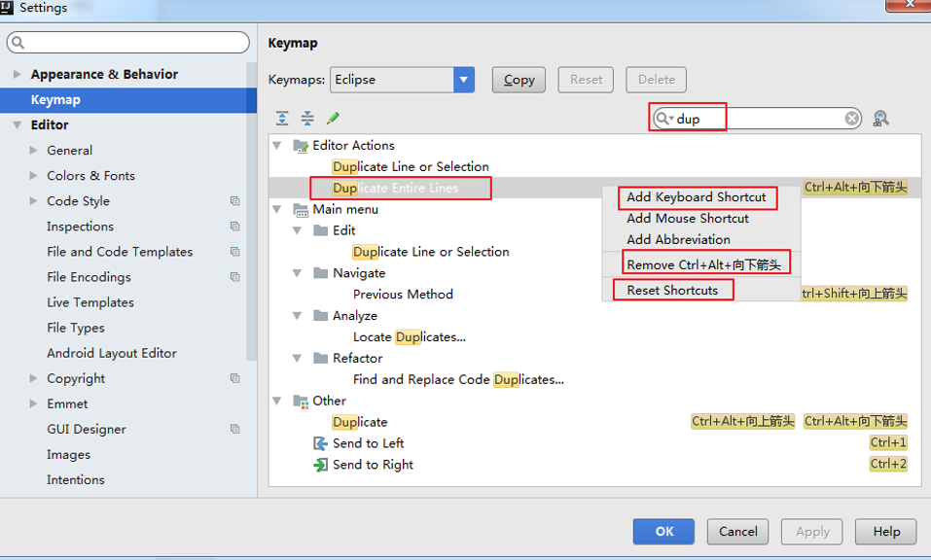Viewport: 931px width, 560px height.
Task: Click the project icon beside GUI Designer
Action: tap(235, 429)
